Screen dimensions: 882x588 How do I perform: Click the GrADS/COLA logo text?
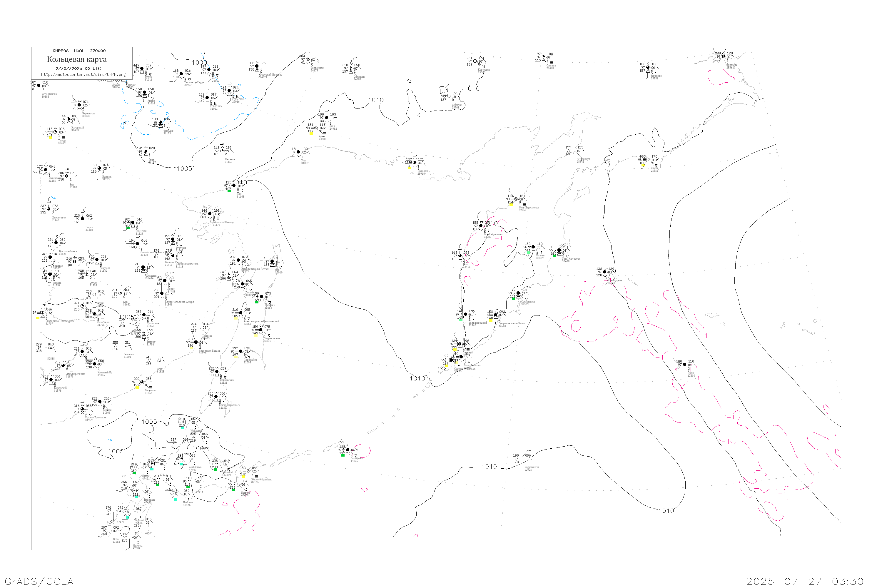coord(39,581)
